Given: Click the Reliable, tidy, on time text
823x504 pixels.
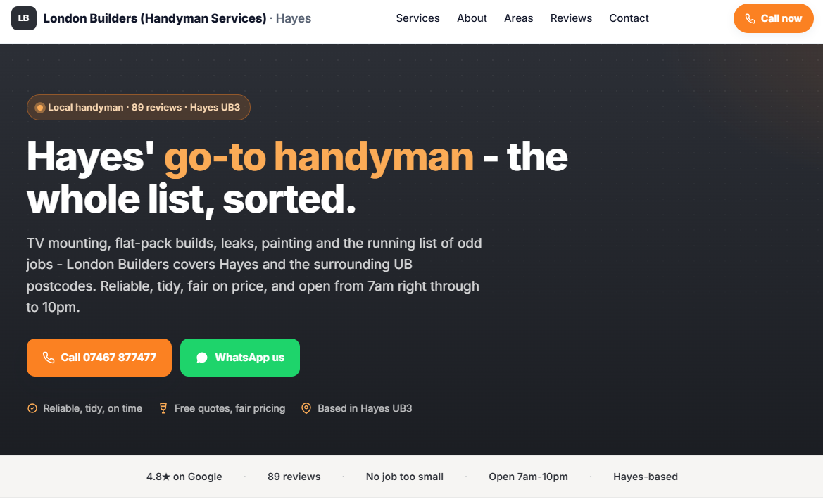Looking at the screenshot, I should 92,408.
